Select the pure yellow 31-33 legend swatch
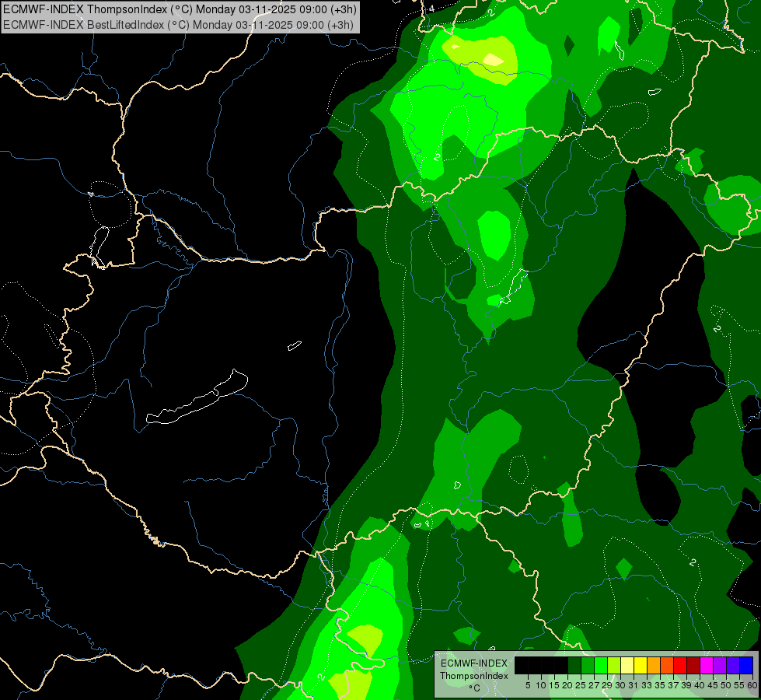Viewport: 761px width, 700px height. pyautogui.click(x=641, y=666)
